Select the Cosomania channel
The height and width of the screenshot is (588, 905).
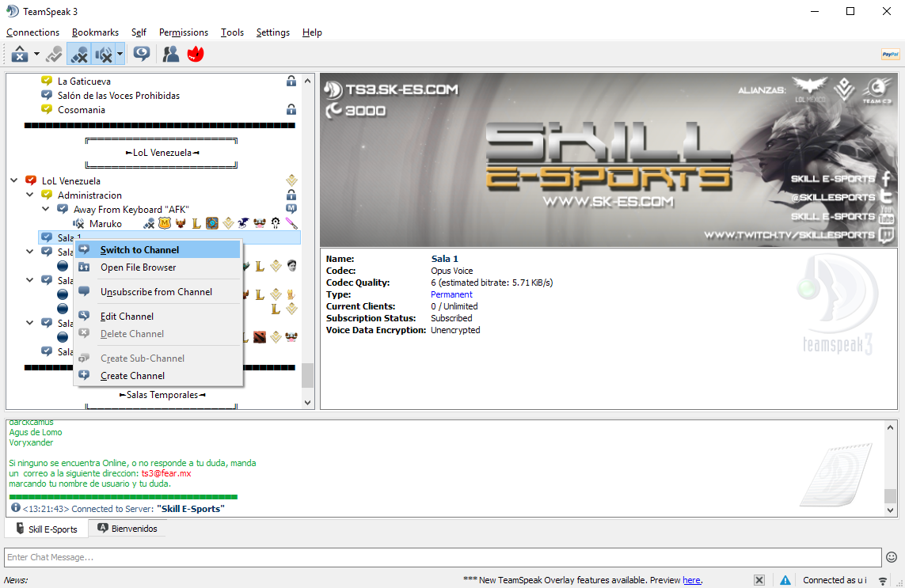(82, 110)
